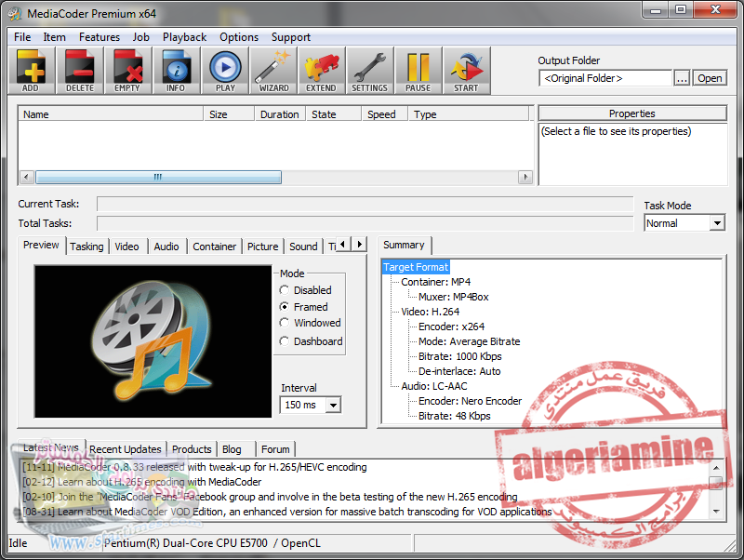The image size is (744, 560).
Task: Select Audio: LC-AAC tree item
Action: point(434,386)
